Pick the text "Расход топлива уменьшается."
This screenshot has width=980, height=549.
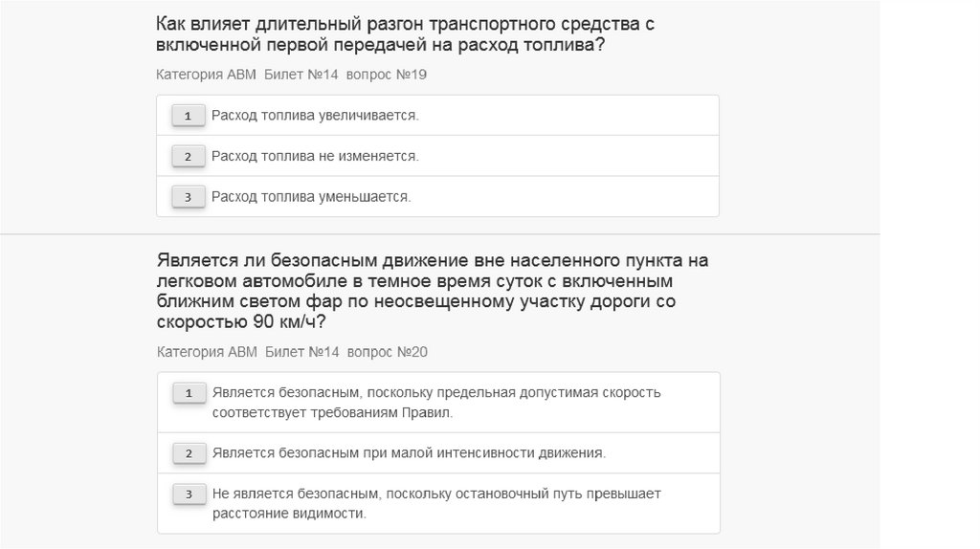pos(311,197)
